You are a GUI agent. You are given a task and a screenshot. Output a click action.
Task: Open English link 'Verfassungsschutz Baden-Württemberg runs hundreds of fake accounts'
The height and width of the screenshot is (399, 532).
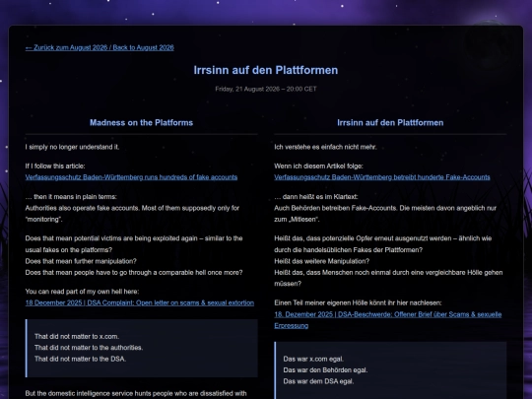coord(131,177)
